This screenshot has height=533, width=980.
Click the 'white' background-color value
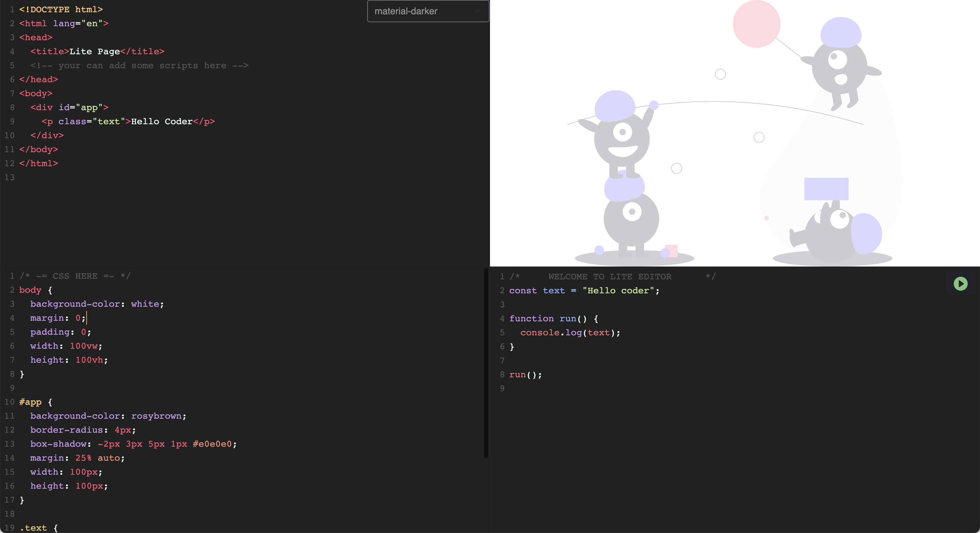coord(145,304)
